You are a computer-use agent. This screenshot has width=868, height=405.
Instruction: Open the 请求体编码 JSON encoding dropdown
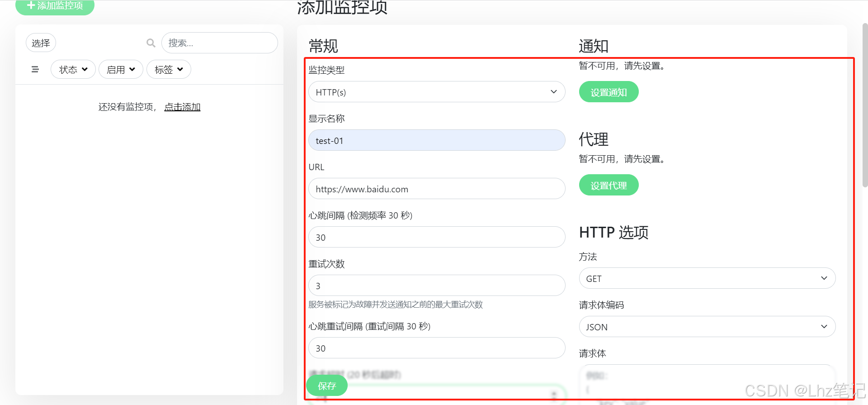pos(707,327)
